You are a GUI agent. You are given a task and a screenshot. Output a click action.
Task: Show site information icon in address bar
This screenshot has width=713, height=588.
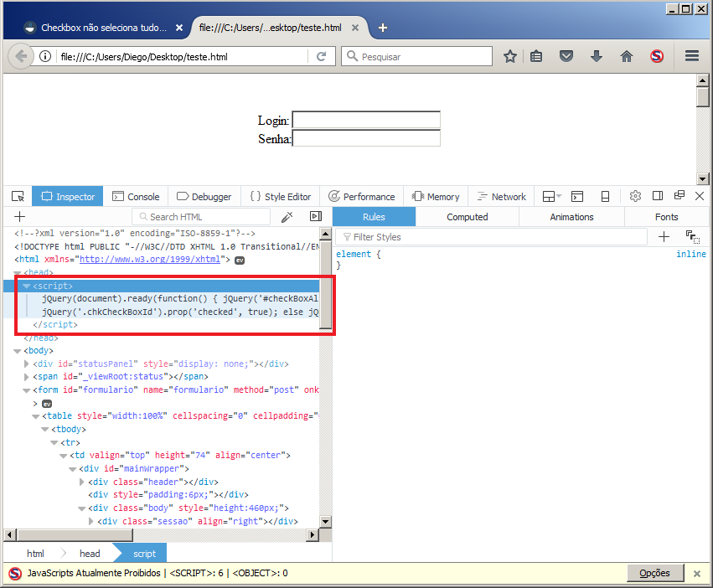[45, 56]
